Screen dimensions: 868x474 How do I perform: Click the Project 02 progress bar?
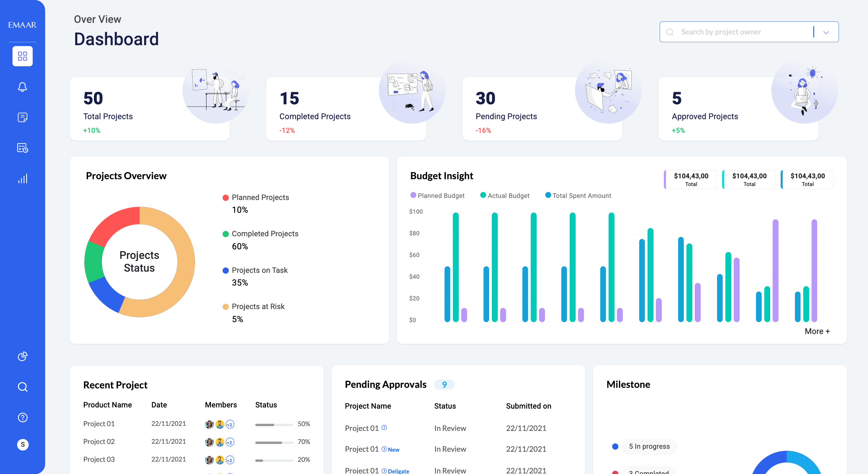point(274,442)
